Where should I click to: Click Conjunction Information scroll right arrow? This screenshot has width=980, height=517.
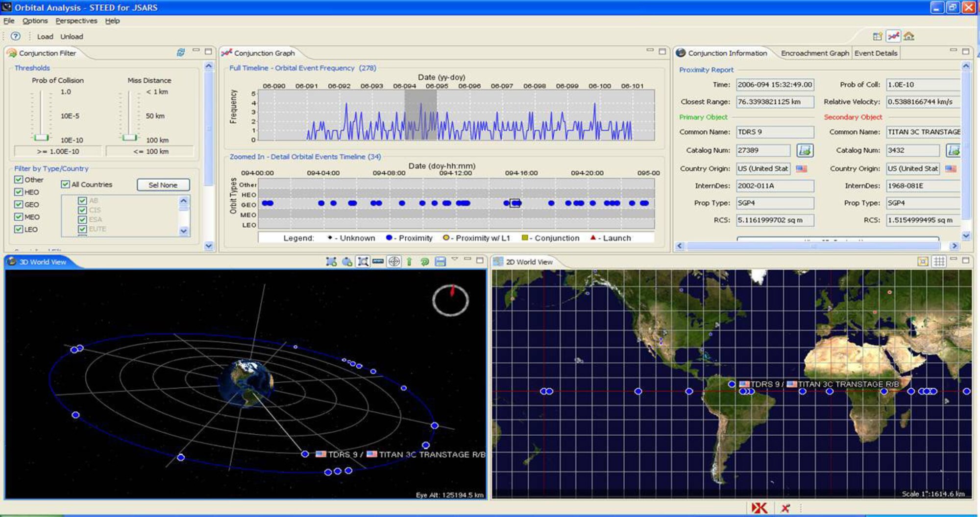tap(954, 246)
